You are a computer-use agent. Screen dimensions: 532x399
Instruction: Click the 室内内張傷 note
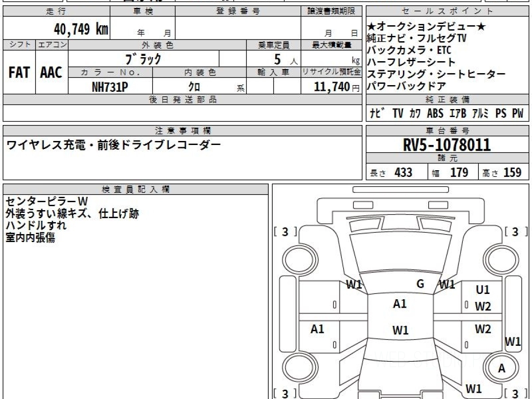click(x=31, y=237)
